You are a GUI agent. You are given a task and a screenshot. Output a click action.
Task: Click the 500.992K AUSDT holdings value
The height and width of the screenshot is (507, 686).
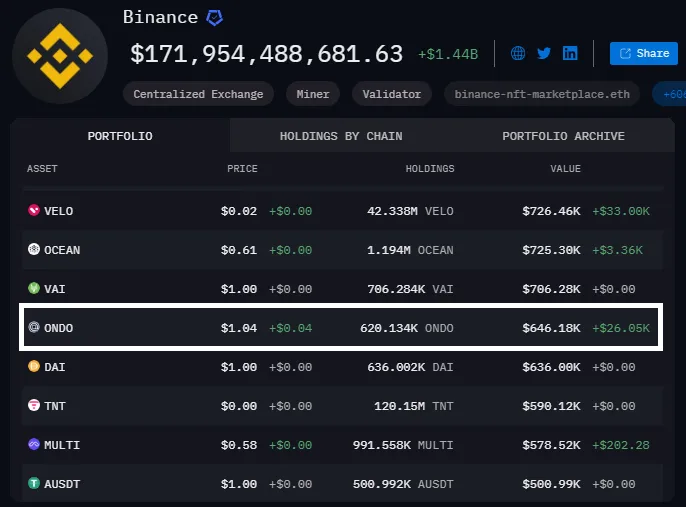(403, 484)
